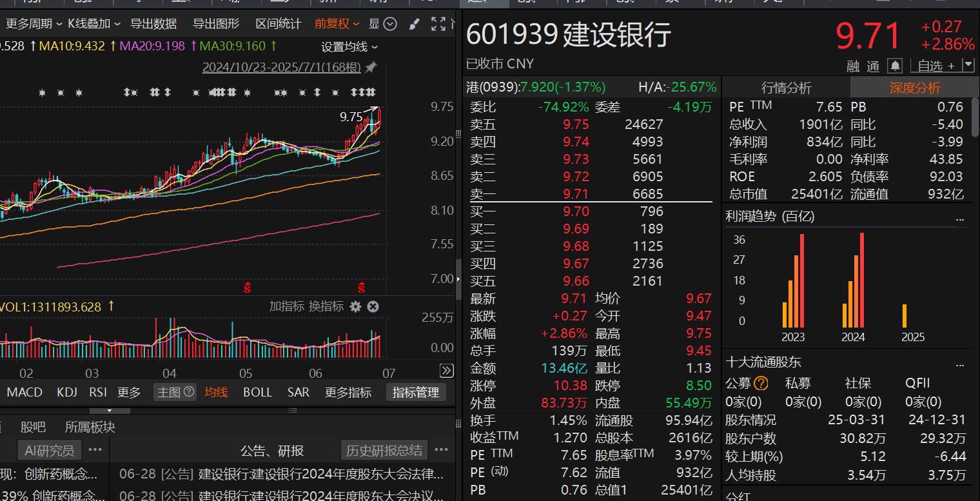Open 指标管理 indicator management
Screen dimensions: 980x501
[x=415, y=391]
